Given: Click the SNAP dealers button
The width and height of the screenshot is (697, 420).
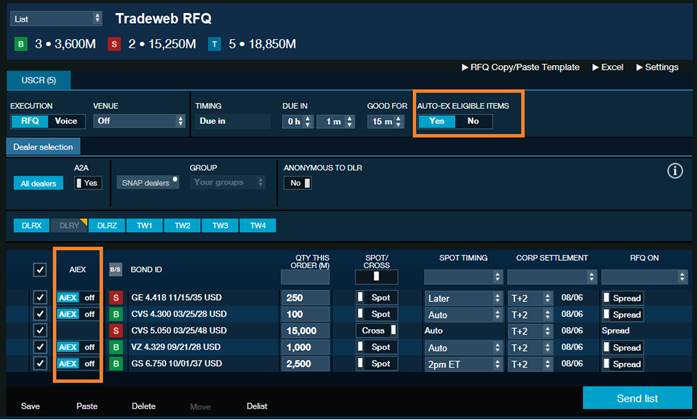Looking at the screenshot, I should coord(148,183).
